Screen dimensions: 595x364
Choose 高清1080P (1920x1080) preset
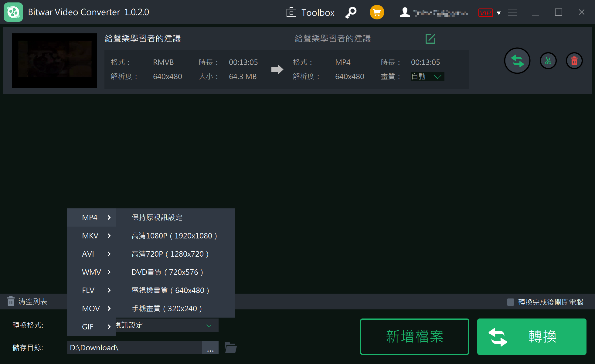click(175, 236)
